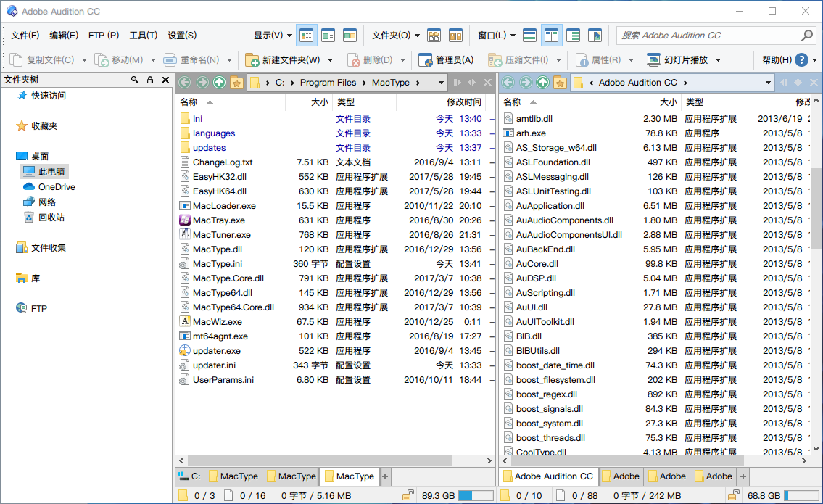The height and width of the screenshot is (504, 823).
Task: Open the slideshow (幻灯片播放) dropdown arrow
Action: click(718, 60)
